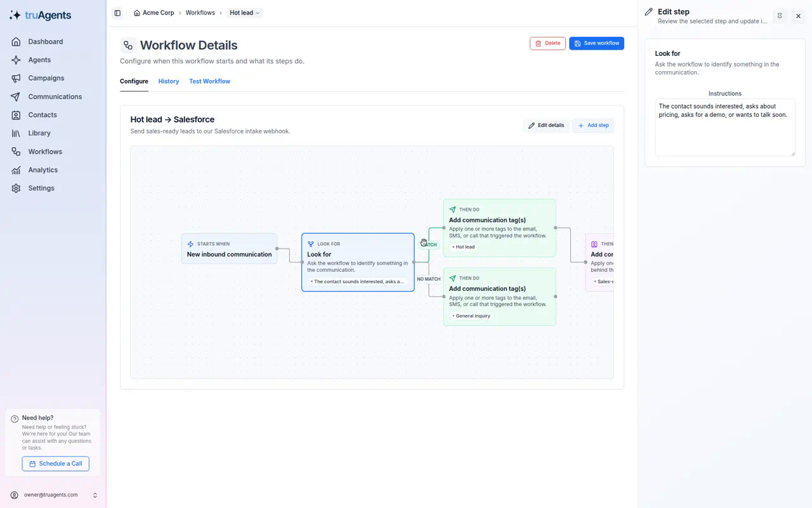Click the Workflows breadcrumb
The height and width of the screenshot is (508, 812).
click(200, 13)
